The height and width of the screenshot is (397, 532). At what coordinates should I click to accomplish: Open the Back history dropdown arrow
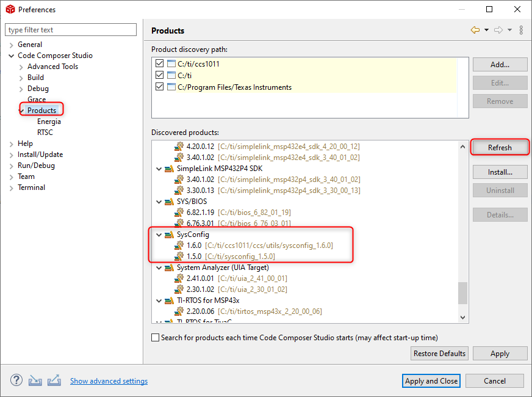pos(486,30)
